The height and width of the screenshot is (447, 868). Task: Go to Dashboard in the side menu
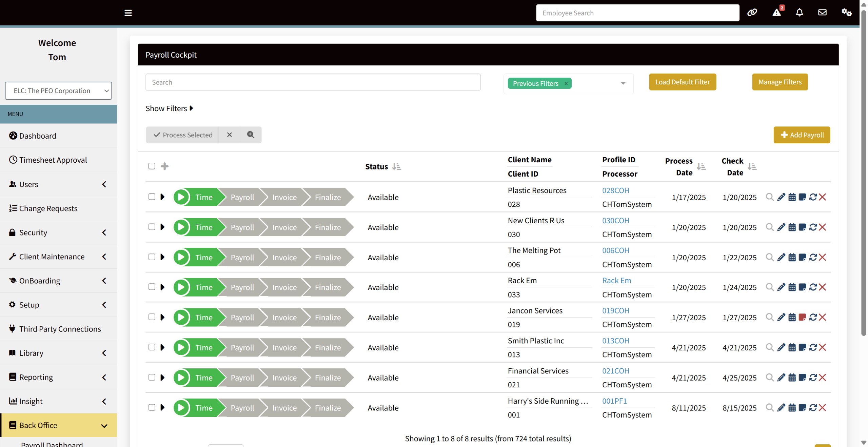[x=58, y=136]
